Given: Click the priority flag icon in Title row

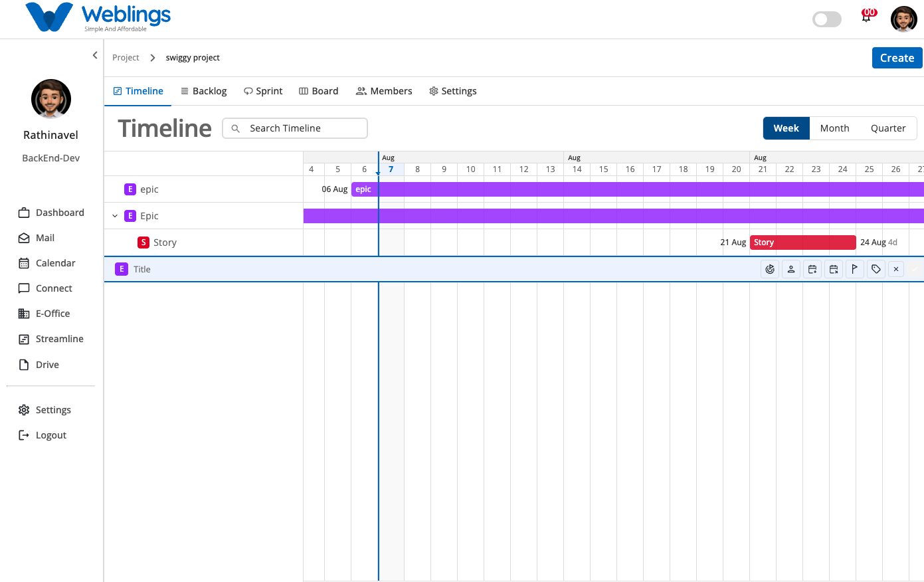Looking at the screenshot, I should [x=855, y=269].
